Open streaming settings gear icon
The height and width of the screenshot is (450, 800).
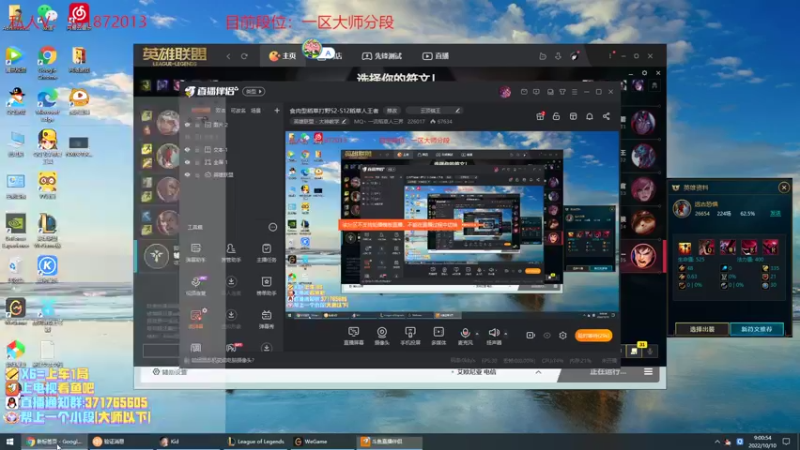[563, 335]
